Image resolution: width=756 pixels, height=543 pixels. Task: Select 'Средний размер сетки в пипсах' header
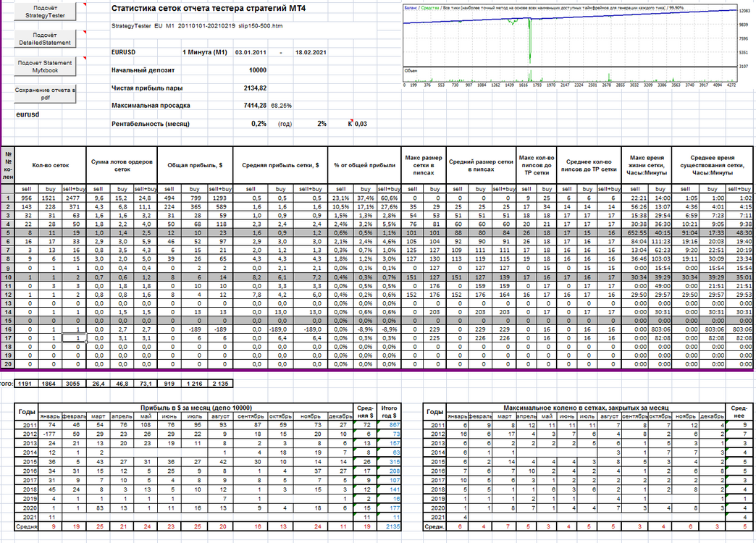pos(481,165)
